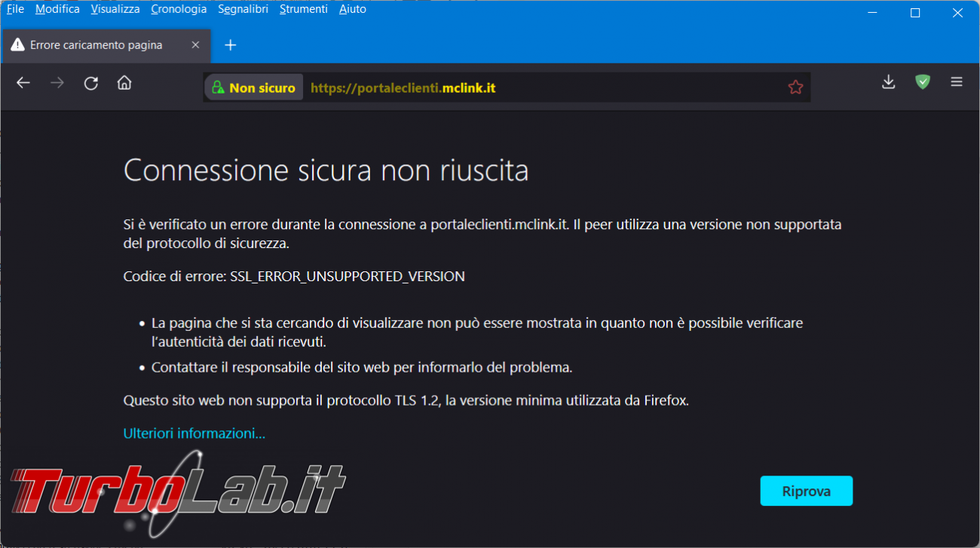Follow the Ulteriori informazioni link
Screen dimensions: 980x548
click(x=194, y=433)
